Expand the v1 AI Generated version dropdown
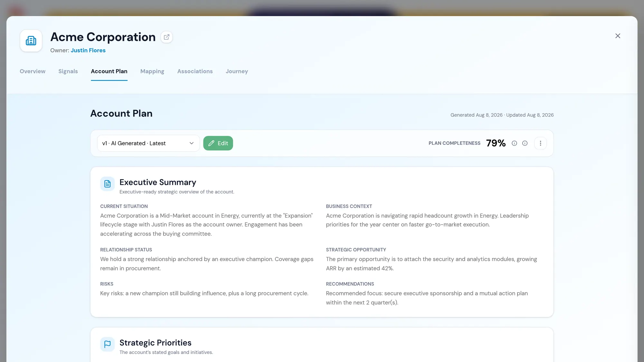 click(148, 143)
